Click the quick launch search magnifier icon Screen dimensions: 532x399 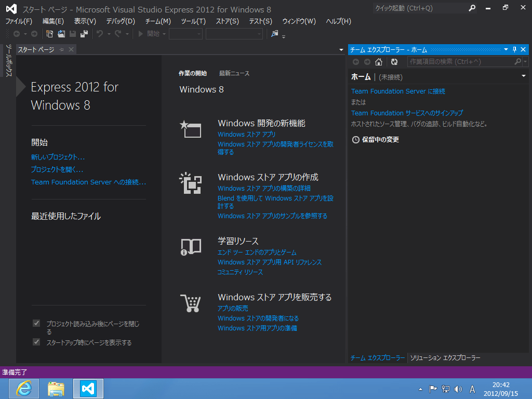472,8
